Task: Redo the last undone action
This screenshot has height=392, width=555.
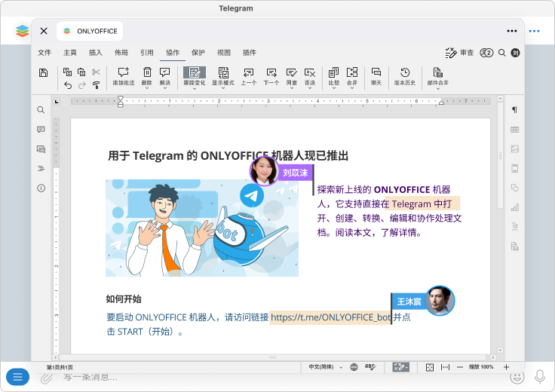Action: click(x=82, y=85)
